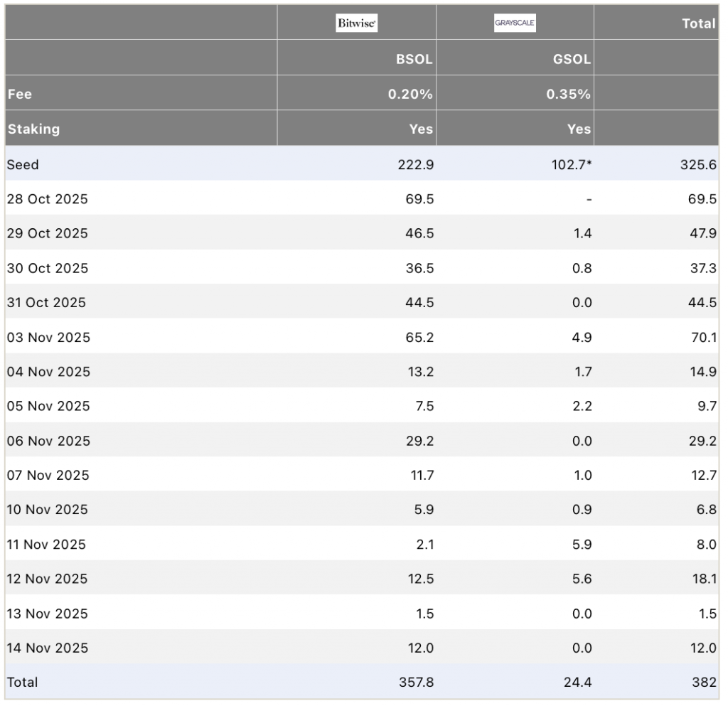Click the Total column header
The height and width of the screenshot is (706, 728).
pyautogui.click(x=698, y=23)
